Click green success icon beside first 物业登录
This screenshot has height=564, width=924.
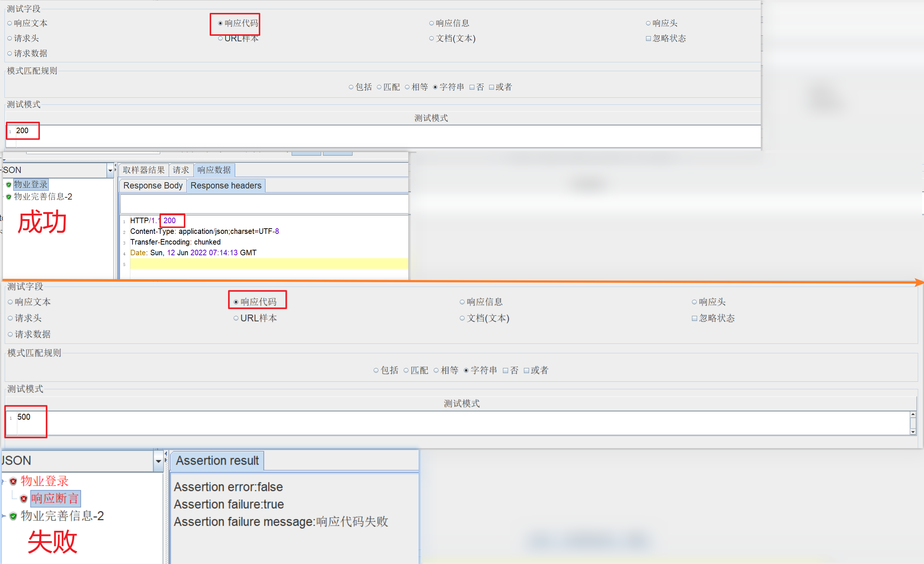[8, 184]
